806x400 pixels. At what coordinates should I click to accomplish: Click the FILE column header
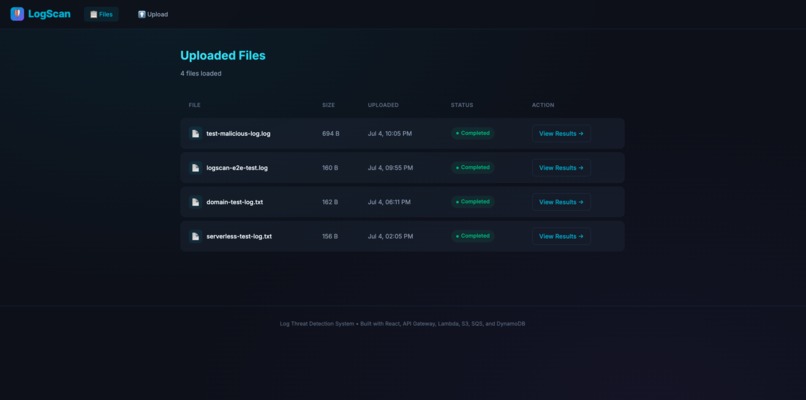pyautogui.click(x=194, y=105)
